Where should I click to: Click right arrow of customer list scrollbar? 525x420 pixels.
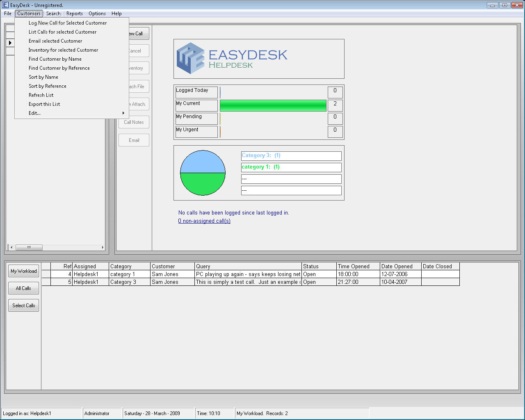pos(102,247)
